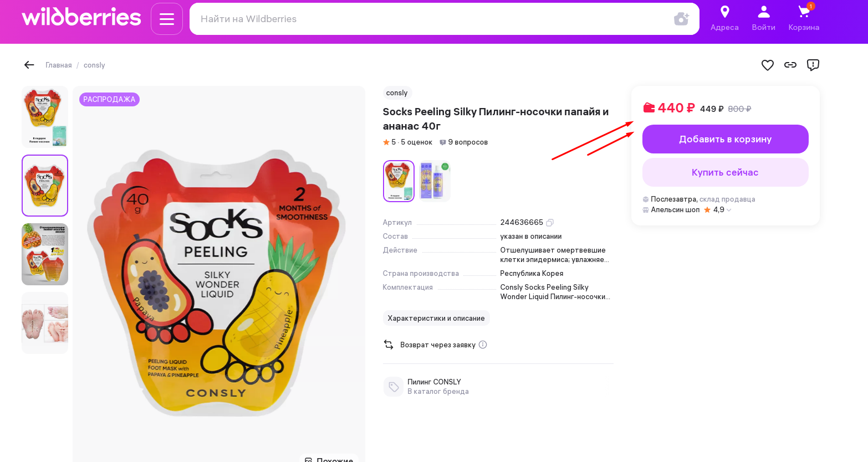
Task: Open the hamburger catalog menu
Action: click(167, 19)
